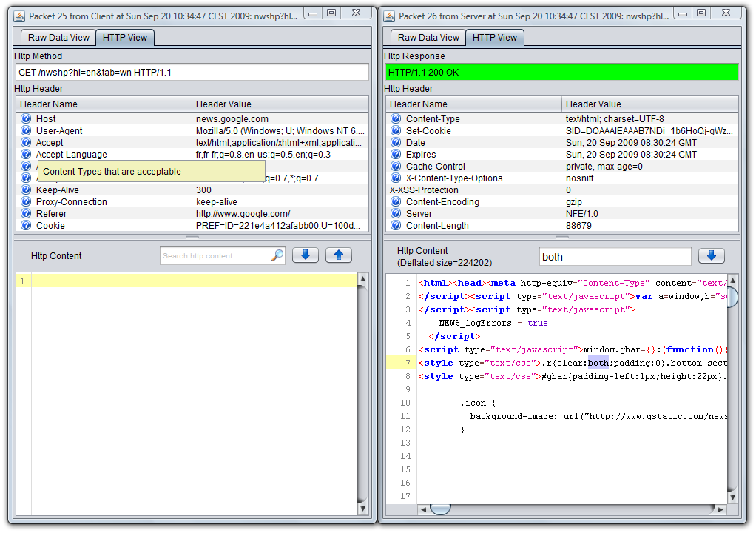Find next match with Packet 25 down arrow

(x=306, y=255)
